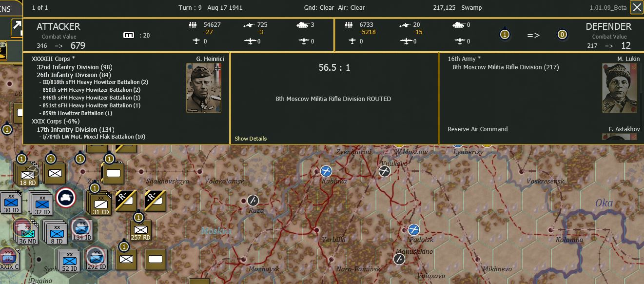The width and height of the screenshot is (644, 284).
Task: Click the attacker guns icon showing 725
Action: point(249,25)
